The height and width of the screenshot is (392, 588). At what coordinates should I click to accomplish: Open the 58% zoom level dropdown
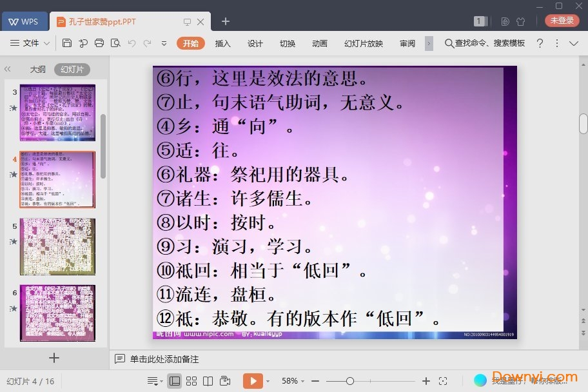coord(293,381)
